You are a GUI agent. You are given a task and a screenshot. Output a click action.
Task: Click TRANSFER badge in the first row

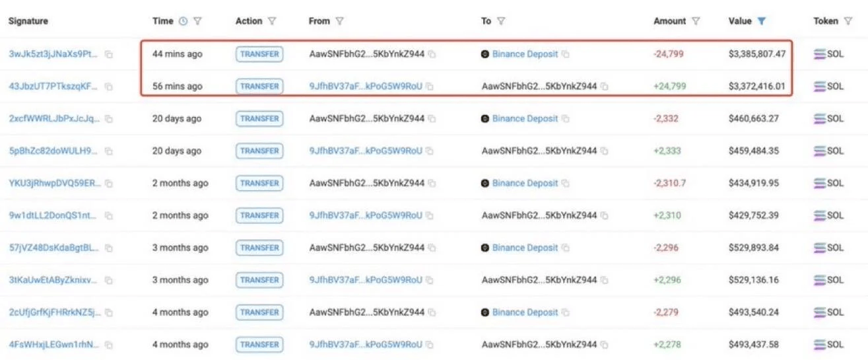click(x=259, y=54)
